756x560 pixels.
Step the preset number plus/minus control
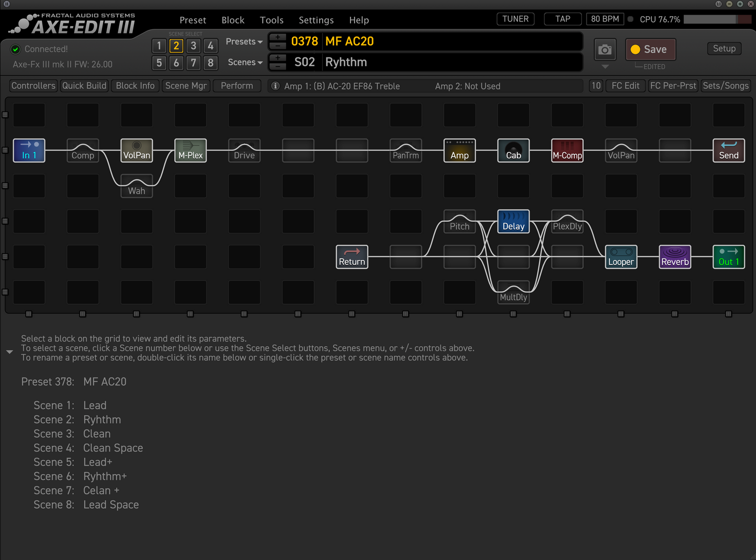click(x=277, y=41)
